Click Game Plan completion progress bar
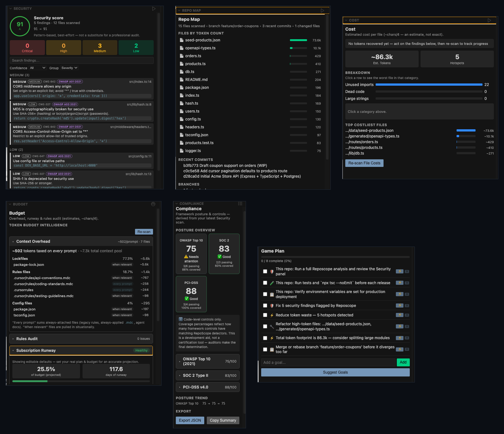Screen dimensions: 504x434 (335, 257)
